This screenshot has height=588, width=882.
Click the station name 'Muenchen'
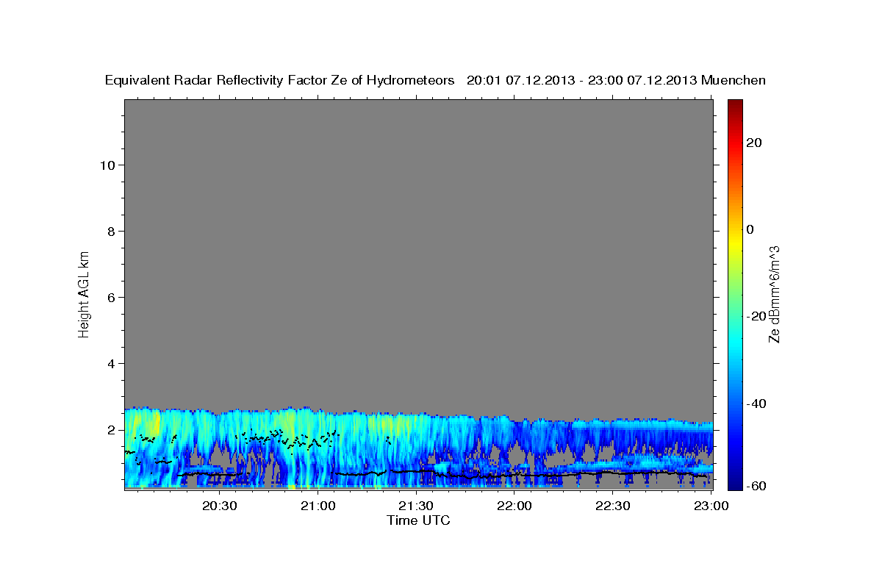tap(734, 80)
